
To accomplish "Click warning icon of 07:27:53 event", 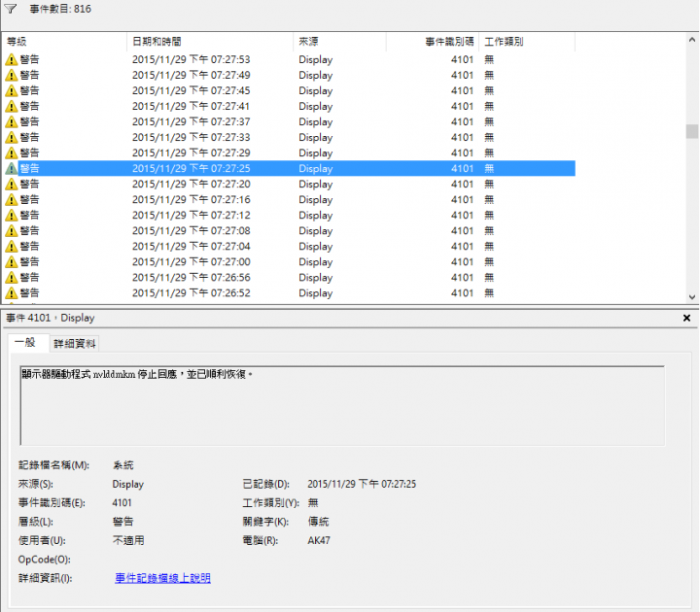I will coord(11,59).
